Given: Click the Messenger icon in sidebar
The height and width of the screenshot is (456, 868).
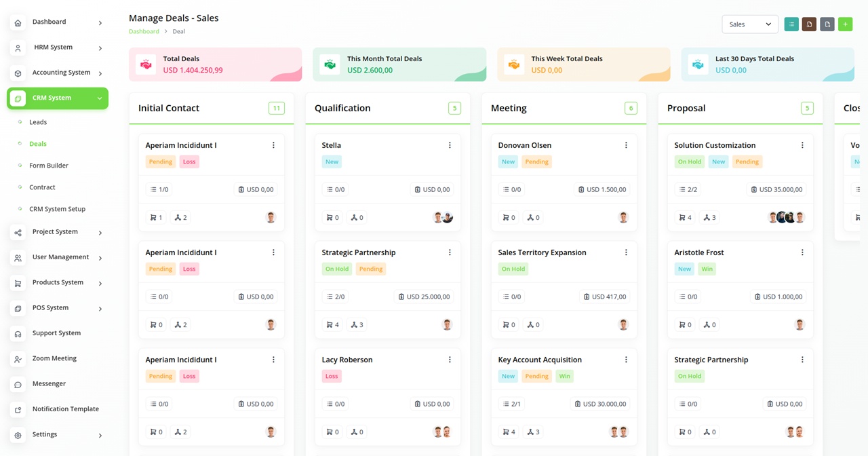Looking at the screenshot, I should (x=18, y=384).
